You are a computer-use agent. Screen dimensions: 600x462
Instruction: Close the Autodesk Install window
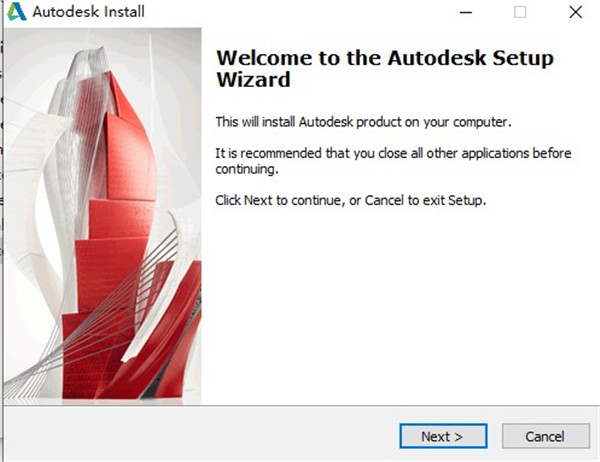[575, 13]
